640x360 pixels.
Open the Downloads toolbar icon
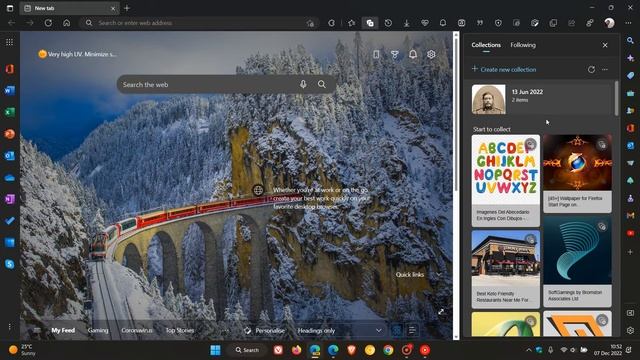tap(407, 23)
